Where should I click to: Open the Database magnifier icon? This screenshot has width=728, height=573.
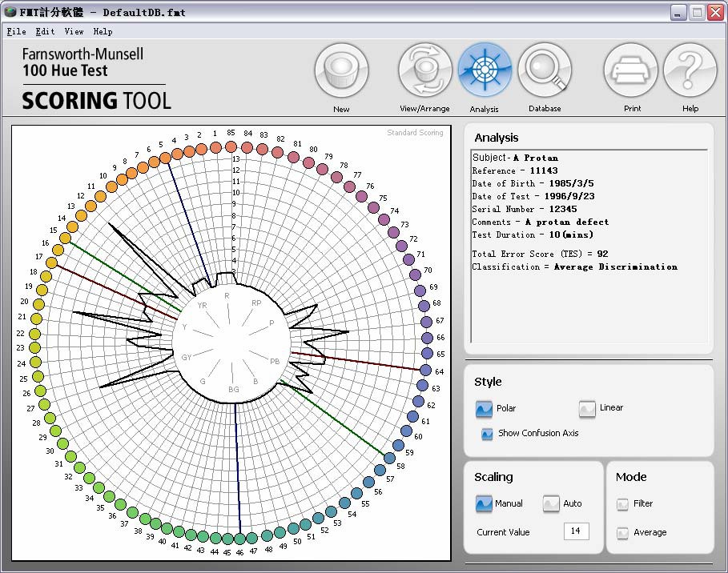coord(545,70)
